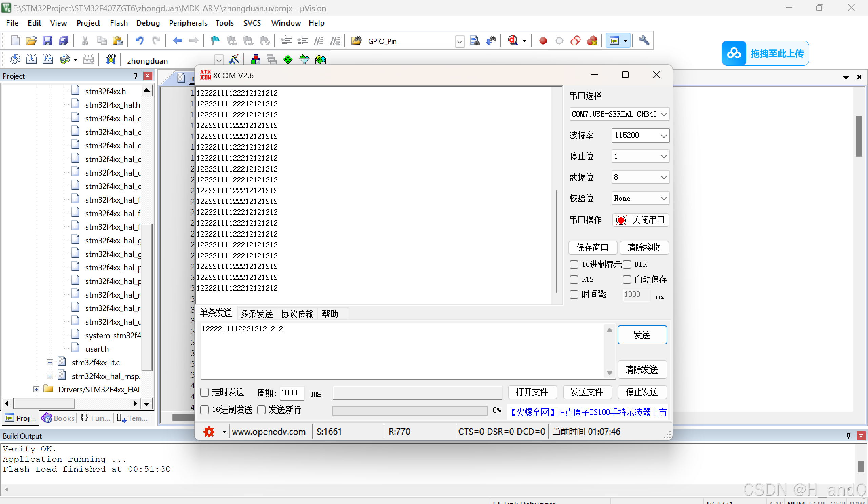Screen dimensions: 868x504
Task: Click the Start/Stop Debug Session icon
Action: pos(513,41)
